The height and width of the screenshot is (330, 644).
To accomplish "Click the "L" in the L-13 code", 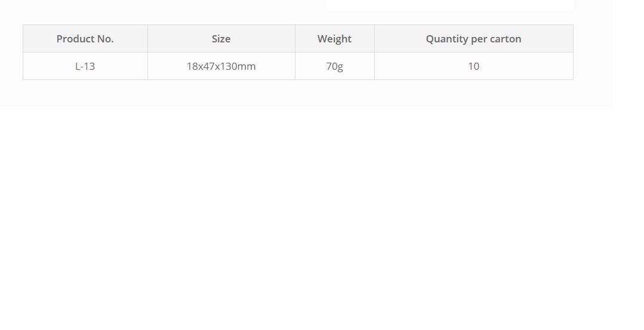I will (x=78, y=66).
